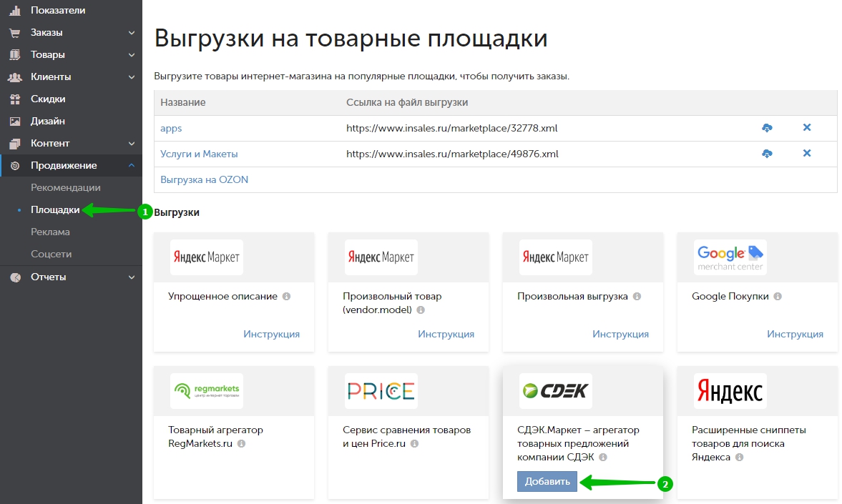Click the PRICE logo
Viewport: 842px width, 504px height.
coord(381,391)
